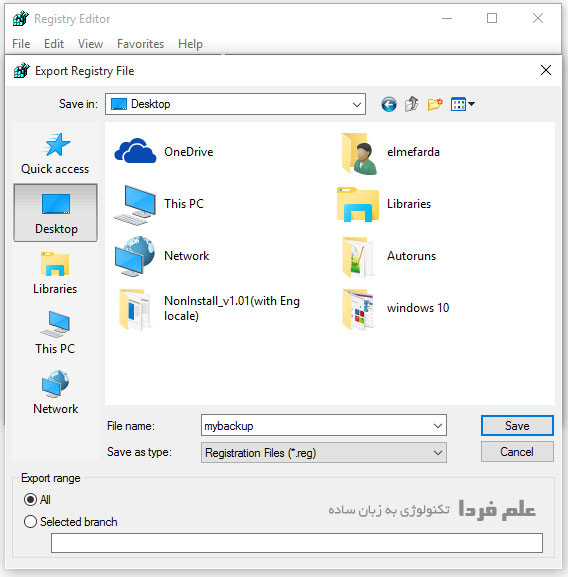Click the Save button
This screenshot has height=577, width=568.
(517, 426)
